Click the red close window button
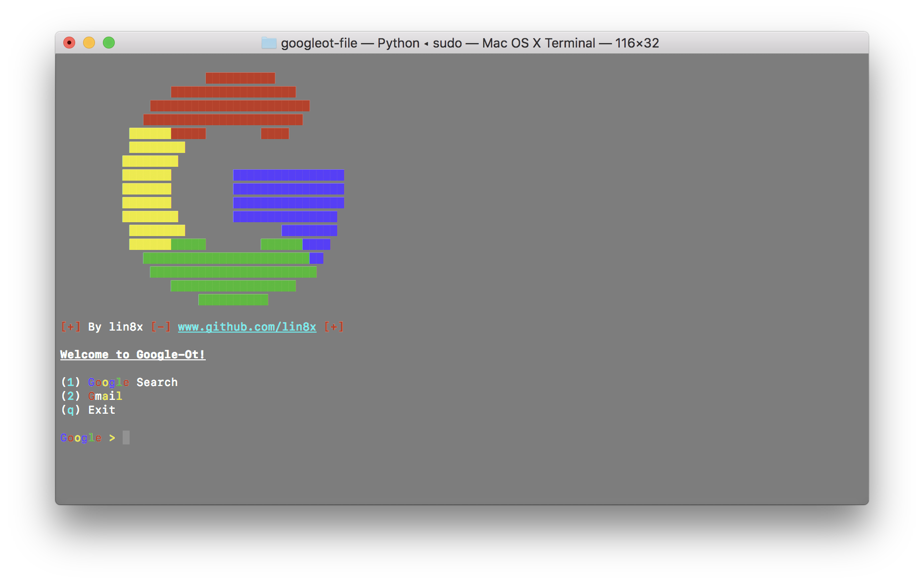924x584 pixels. [69, 43]
